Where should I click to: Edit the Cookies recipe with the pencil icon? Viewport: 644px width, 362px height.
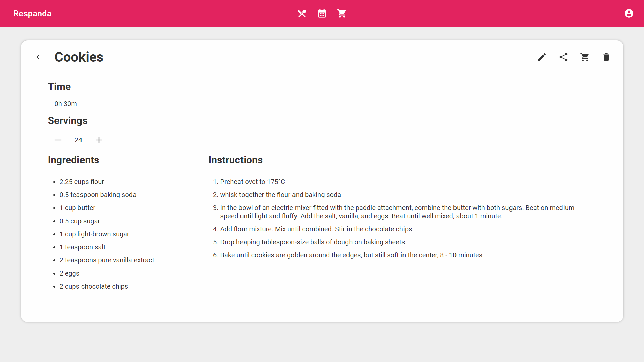point(542,57)
